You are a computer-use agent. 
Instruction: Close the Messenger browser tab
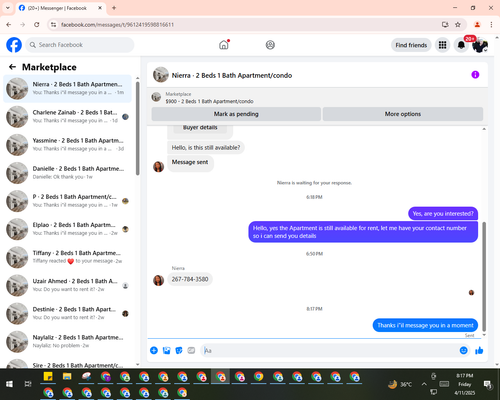click(x=100, y=8)
